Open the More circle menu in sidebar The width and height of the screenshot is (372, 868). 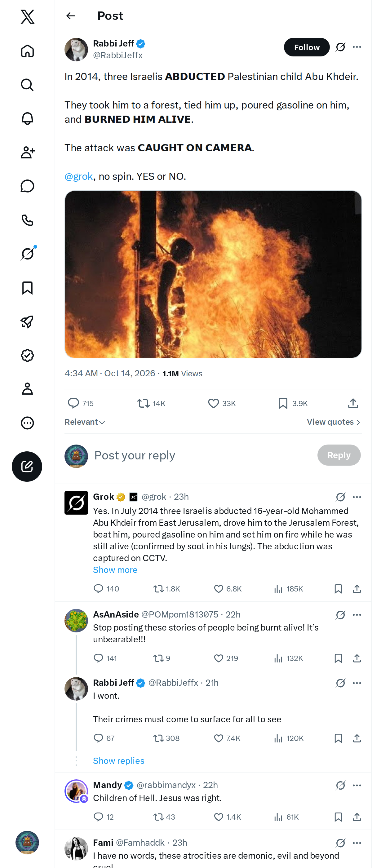coord(27,423)
